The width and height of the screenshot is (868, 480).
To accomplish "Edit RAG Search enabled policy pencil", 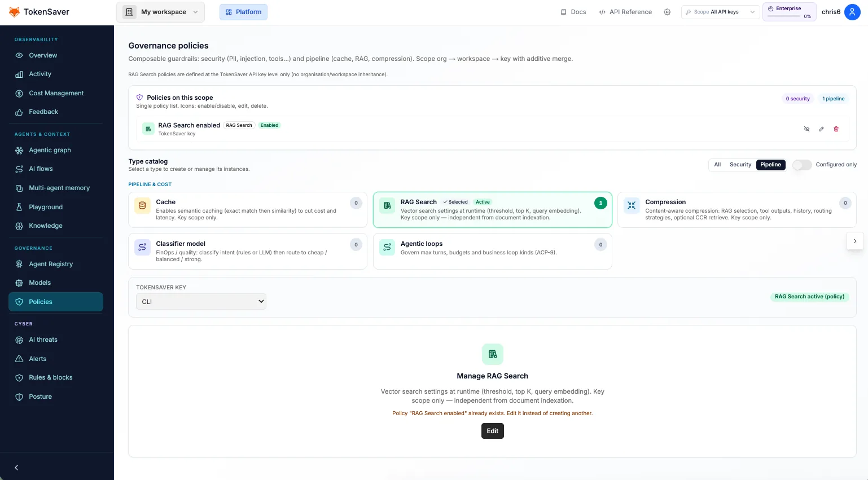I will [821, 129].
